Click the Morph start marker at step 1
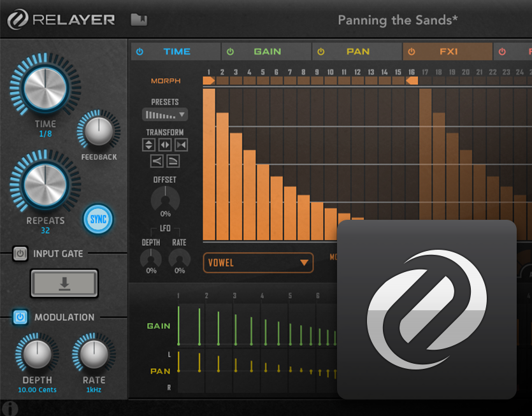532x416 pixels. [x=209, y=81]
